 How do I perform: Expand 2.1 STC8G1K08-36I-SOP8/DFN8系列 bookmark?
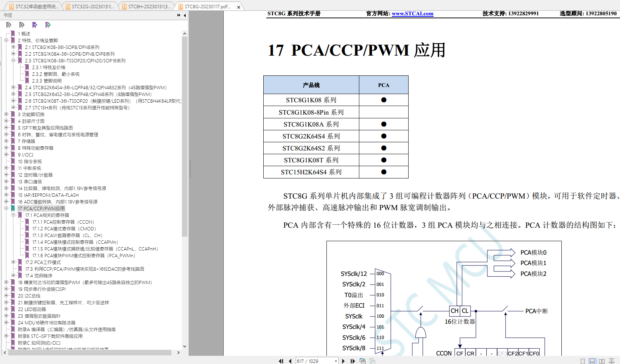(13, 47)
